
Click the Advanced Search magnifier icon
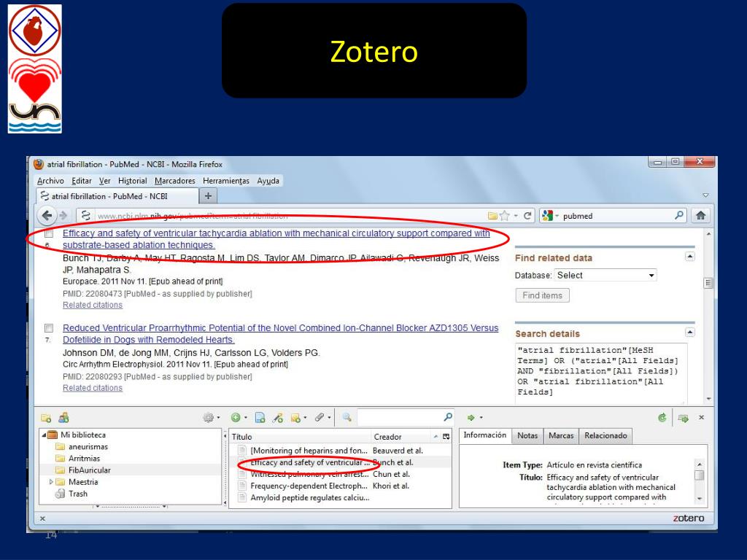[347, 418]
